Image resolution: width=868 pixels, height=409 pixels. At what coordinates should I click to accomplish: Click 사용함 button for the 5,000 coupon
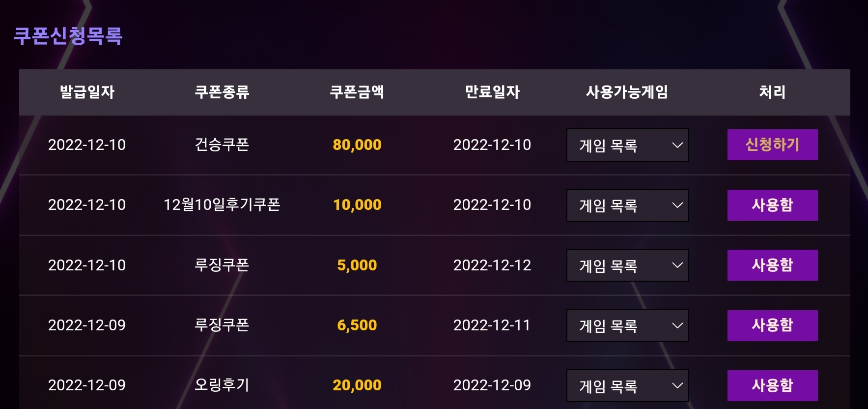[x=772, y=265]
